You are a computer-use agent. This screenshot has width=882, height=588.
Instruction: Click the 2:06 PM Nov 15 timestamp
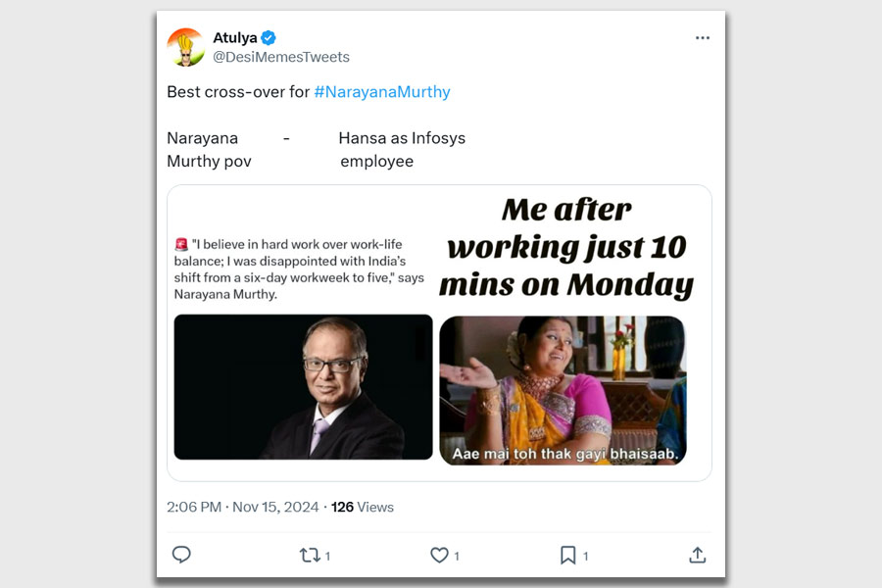tap(242, 507)
